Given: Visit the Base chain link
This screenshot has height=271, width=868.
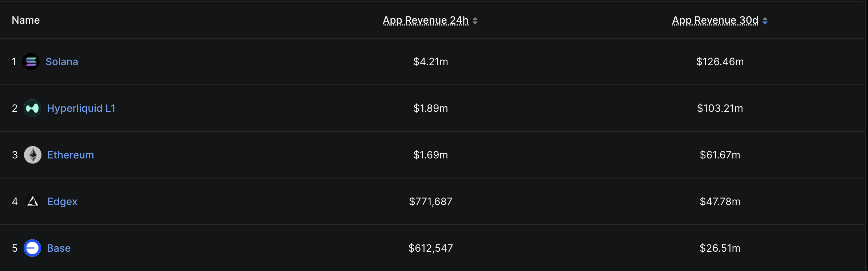Looking at the screenshot, I should click(59, 248).
